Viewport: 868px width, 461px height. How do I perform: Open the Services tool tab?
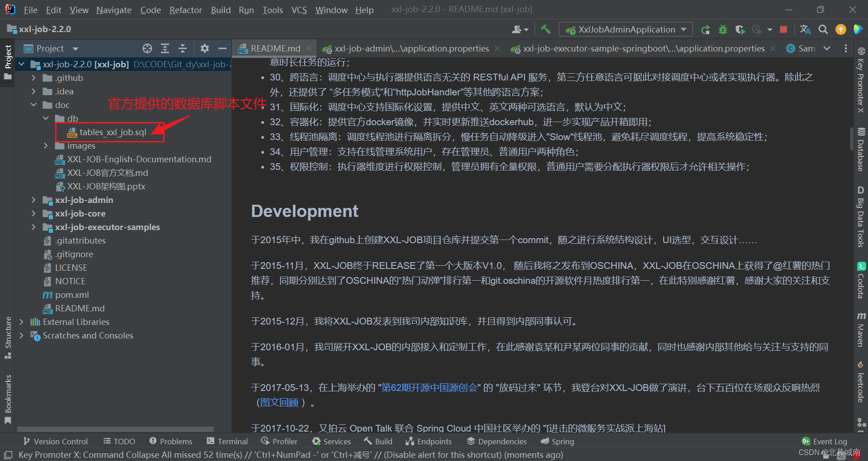[x=331, y=442]
